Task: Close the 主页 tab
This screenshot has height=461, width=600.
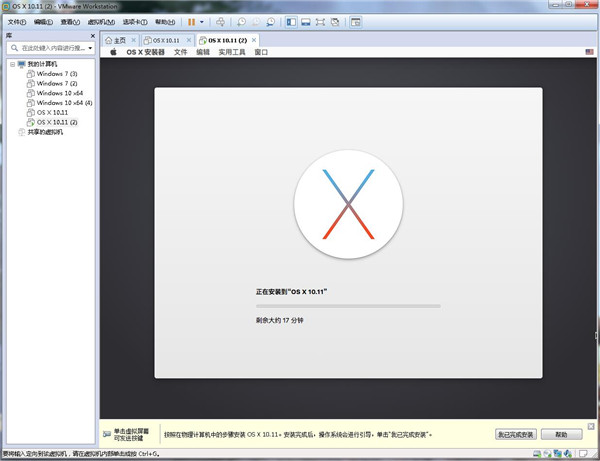Action: 134,40
